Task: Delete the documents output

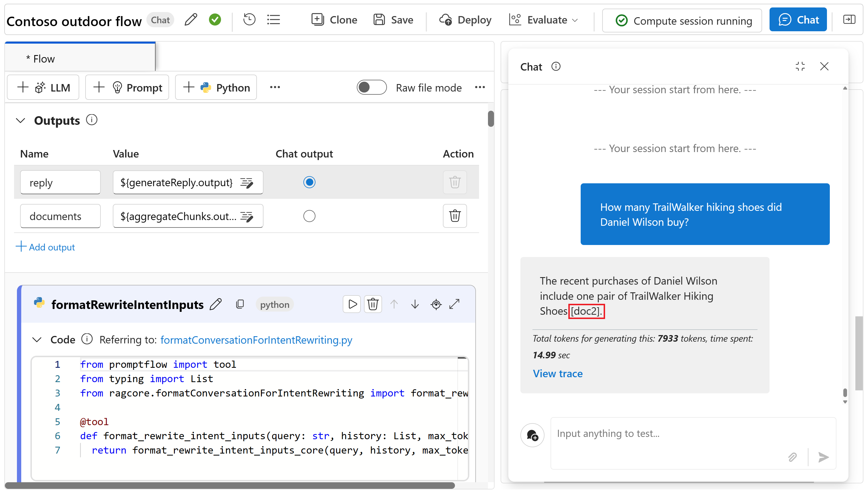Action: tap(455, 216)
